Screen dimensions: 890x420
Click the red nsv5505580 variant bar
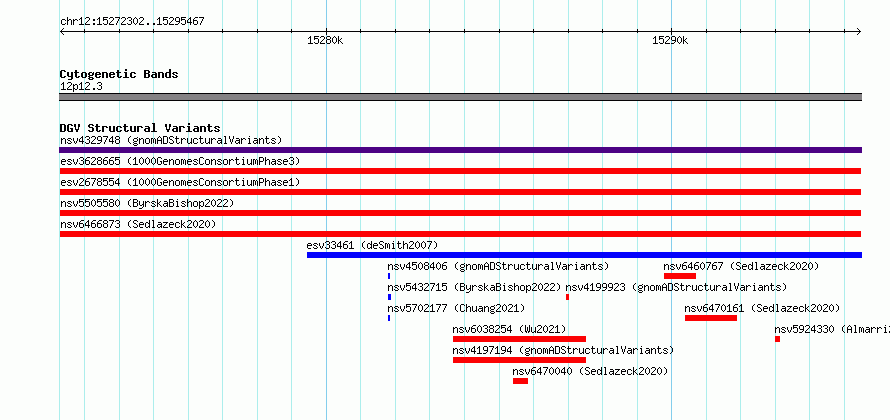460,213
